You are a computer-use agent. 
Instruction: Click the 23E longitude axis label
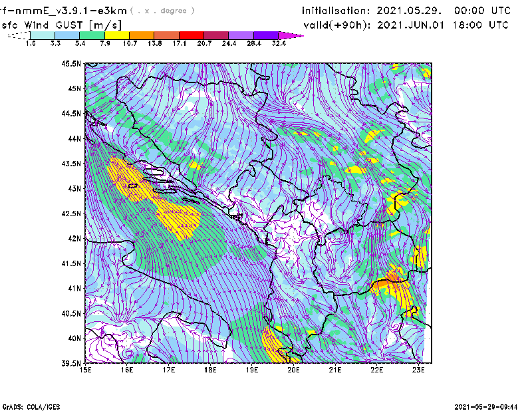coord(418,370)
